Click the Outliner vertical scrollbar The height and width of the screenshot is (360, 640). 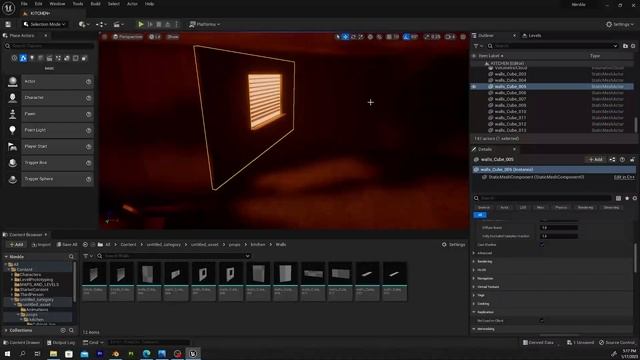pyautogui.click(x=636, y=125)
